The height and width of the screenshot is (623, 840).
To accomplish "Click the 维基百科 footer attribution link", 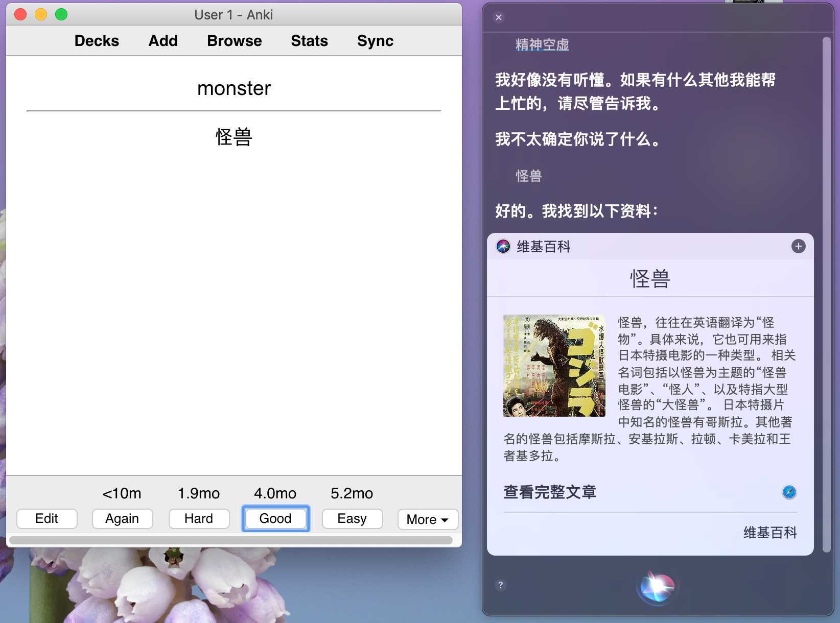I will point(770,533).
